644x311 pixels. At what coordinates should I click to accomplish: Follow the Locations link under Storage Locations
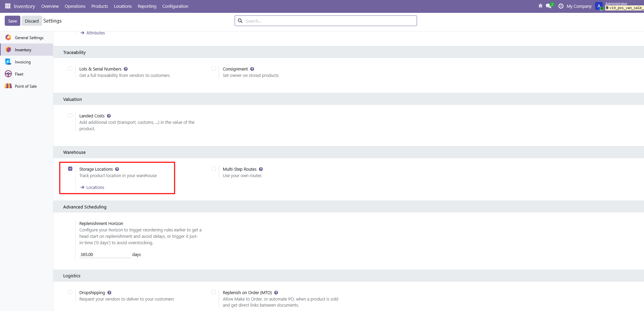pos(95,188)
